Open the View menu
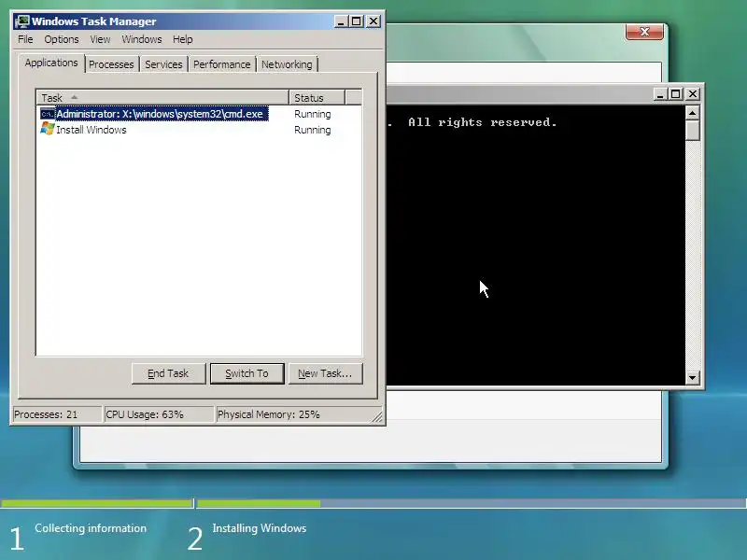 (100, 39)
